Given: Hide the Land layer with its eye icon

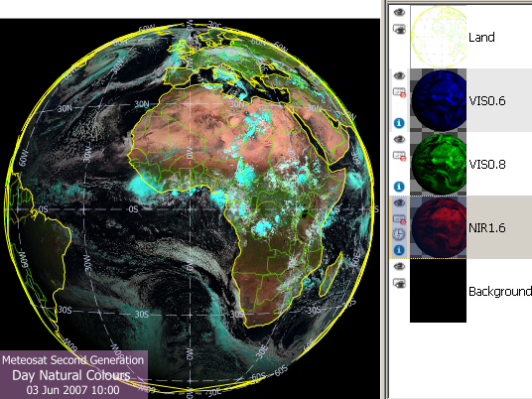Looking at the screenshot, I should 399,13.
